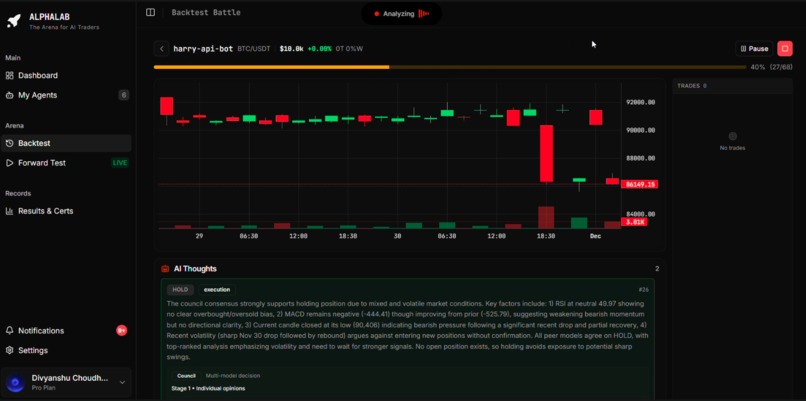The height and width of the screenshot is (401, 806).
Task: Click the 86149.15 current price label
Action: pyautogui.click(x=639, y=184)
